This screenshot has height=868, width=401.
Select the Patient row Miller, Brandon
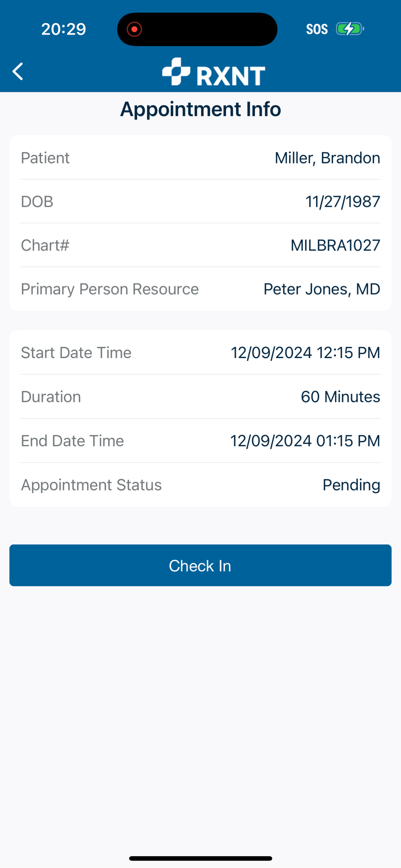click(x=200, y=158)
